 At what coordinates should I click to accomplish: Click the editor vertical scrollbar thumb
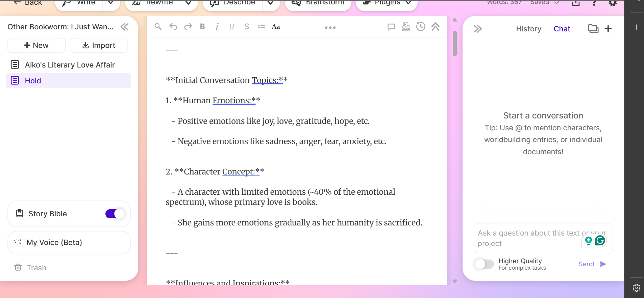pyautogui.click(x=455, y=44)
